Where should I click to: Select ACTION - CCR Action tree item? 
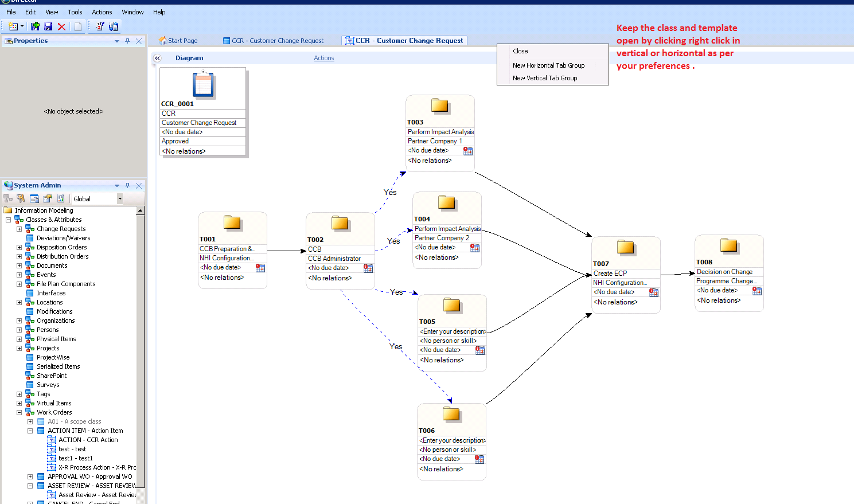point(88,440)
